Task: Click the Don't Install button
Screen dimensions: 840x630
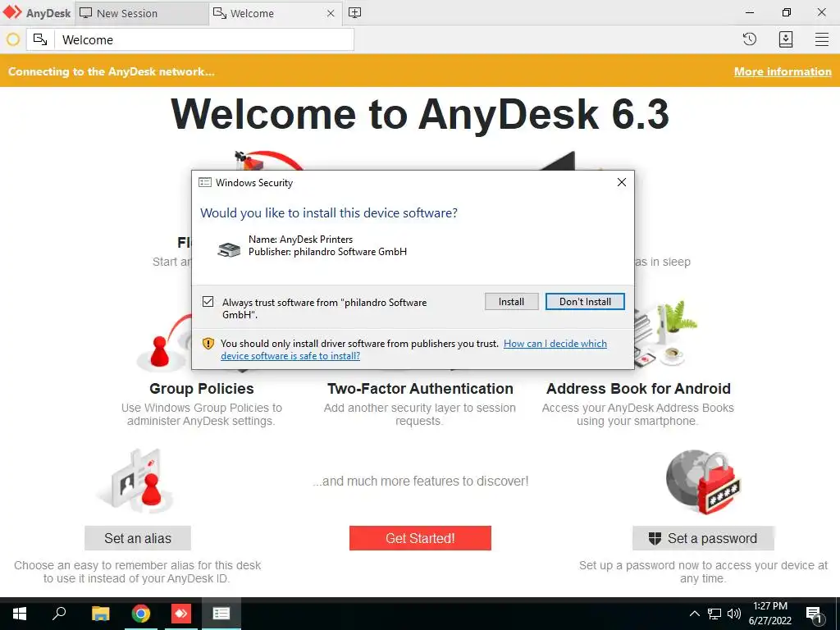Action: click(x=585, y=302)
